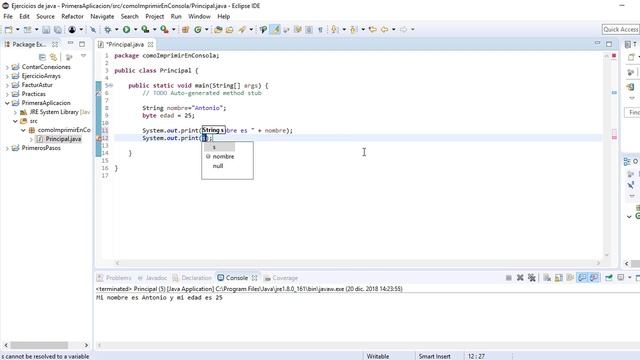Click red error marker in overview ruler
Image resolution: width=640 pixels, height=360 pixels.
[x=614, y=138]
